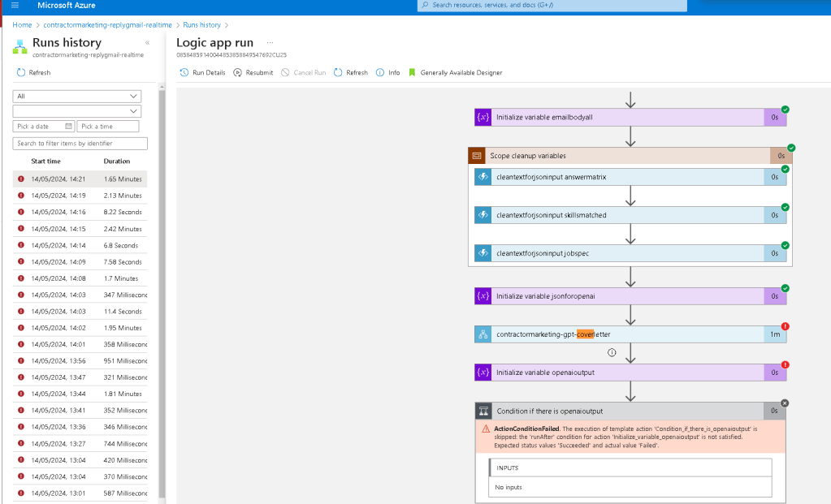Click the Pick a time field
831x504 pixels.
108,127
